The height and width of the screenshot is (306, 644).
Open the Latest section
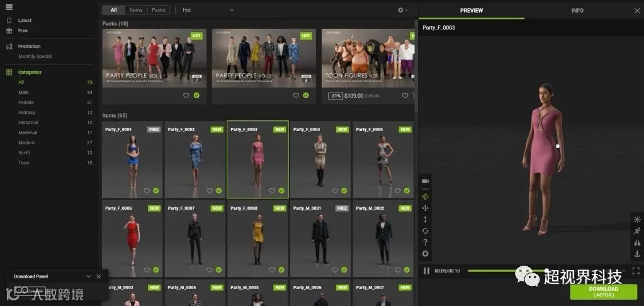coord(25,20)
